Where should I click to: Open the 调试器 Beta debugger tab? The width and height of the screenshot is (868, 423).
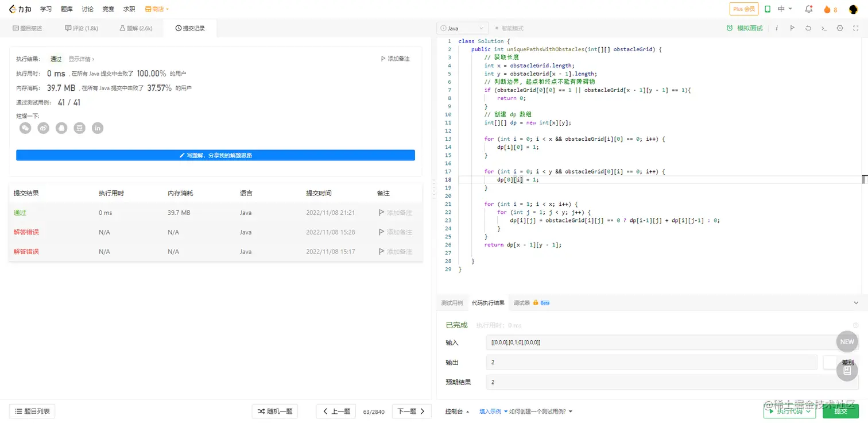[531, 303]
